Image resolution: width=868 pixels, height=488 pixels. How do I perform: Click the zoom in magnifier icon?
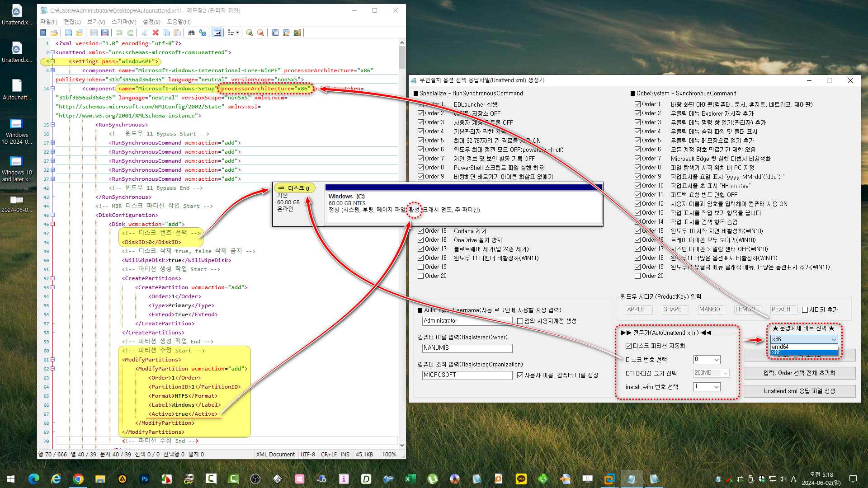point(250,33)
